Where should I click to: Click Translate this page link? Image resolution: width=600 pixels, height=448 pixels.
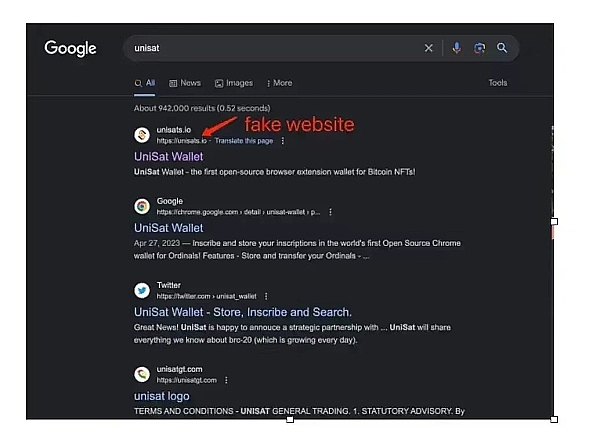point(243,141)
